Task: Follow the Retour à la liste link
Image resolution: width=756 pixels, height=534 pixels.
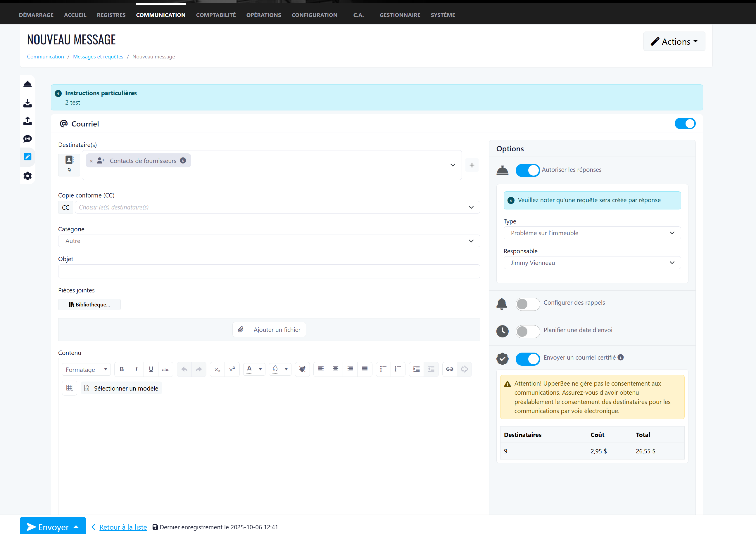Action: point(123,527)
